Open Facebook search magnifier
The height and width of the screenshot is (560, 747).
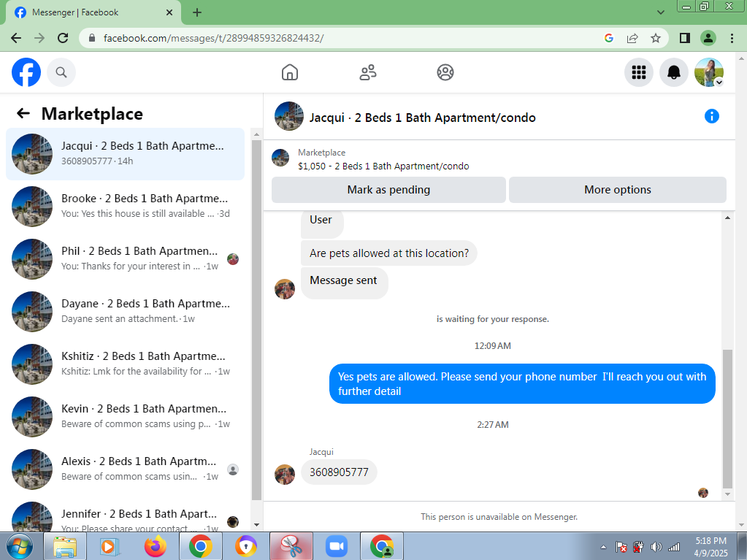[61, 72]
